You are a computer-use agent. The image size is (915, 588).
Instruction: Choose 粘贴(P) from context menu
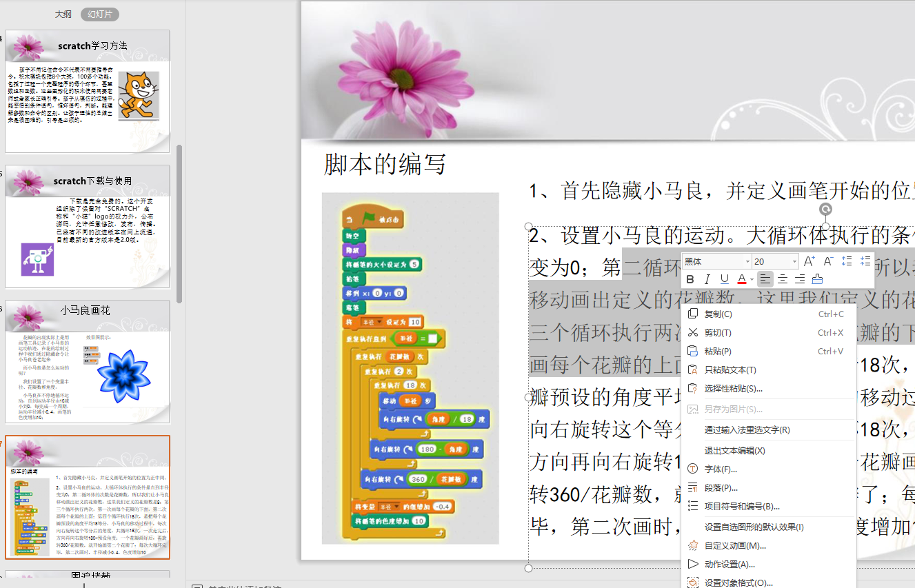(768, 351)
